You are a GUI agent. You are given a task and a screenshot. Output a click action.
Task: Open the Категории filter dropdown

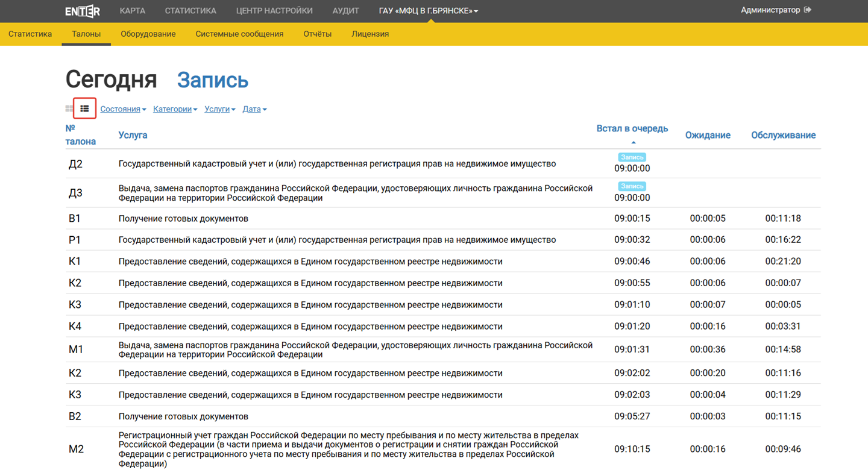(x=175, y=109)
